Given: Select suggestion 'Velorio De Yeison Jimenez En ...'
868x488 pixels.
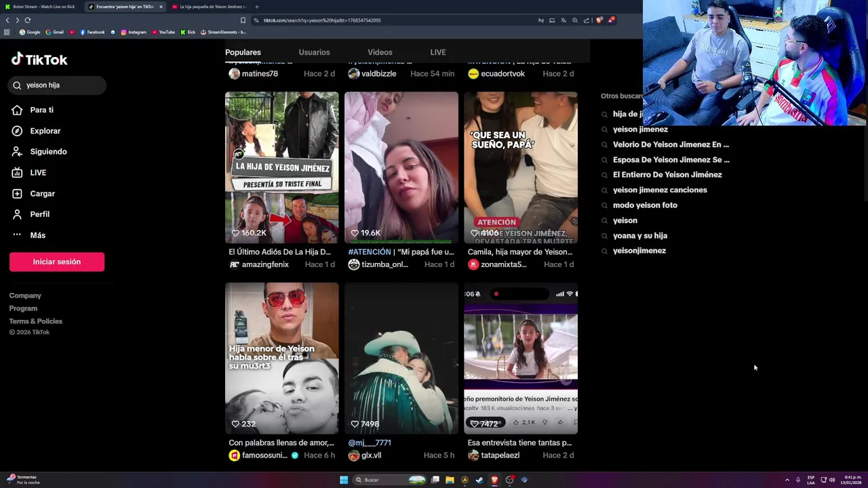Looking at the screenshot, I should point(671,144).
